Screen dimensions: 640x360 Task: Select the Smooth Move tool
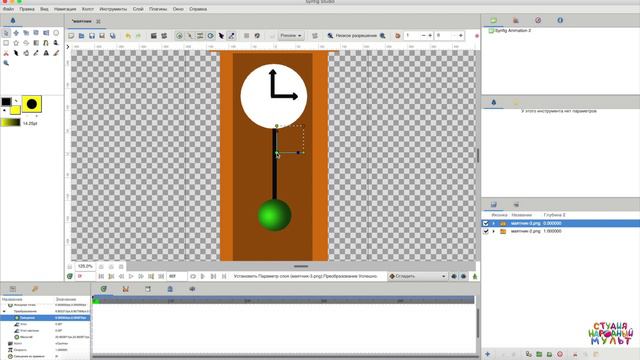[16, 33]
